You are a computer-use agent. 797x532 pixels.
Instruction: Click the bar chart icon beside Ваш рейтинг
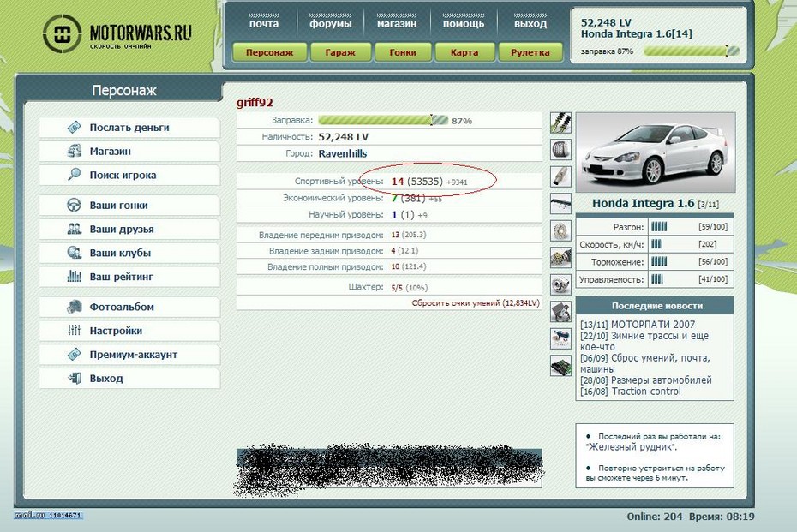pyautogui.click(x=75, y=277)
